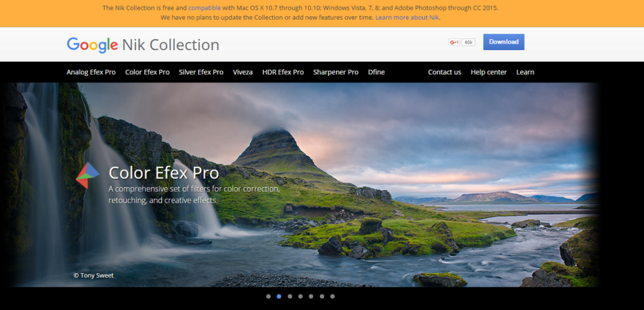
Task: Jump to the third carousel slide dot
Action: point(290,296)
